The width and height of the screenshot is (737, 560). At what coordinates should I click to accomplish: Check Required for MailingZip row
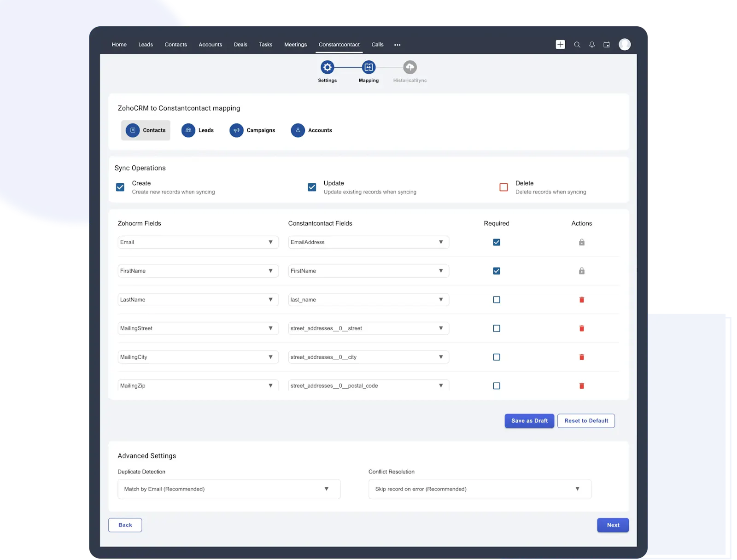tap(497, 386)
